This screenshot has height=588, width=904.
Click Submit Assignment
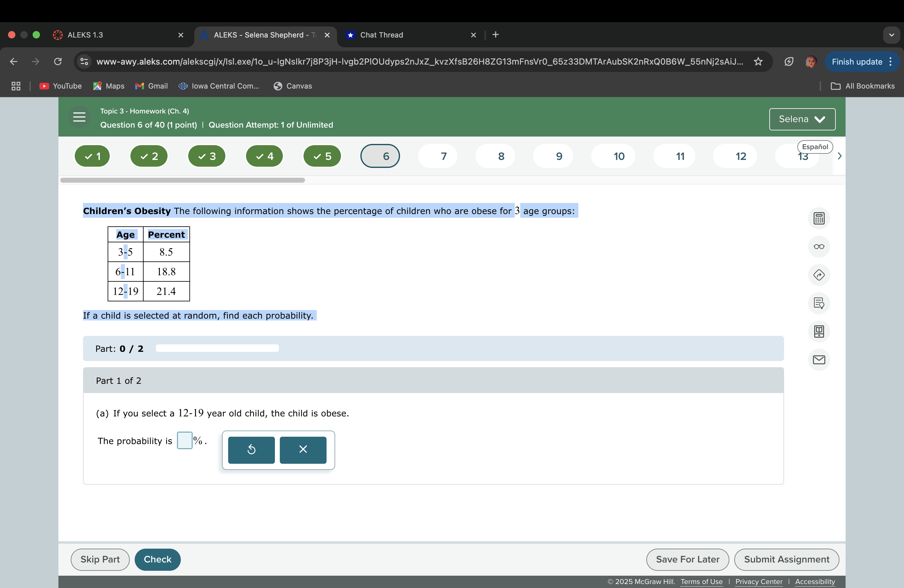tap(786, 559)
